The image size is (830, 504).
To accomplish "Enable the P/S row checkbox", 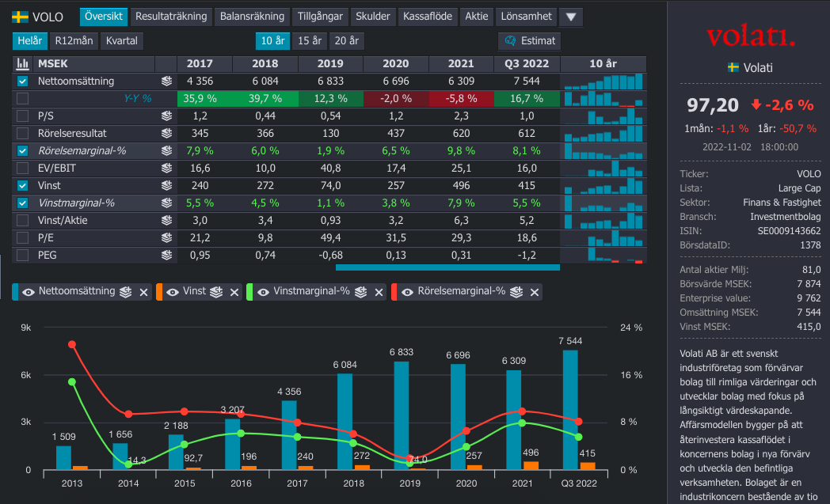I will pos(22,116).
